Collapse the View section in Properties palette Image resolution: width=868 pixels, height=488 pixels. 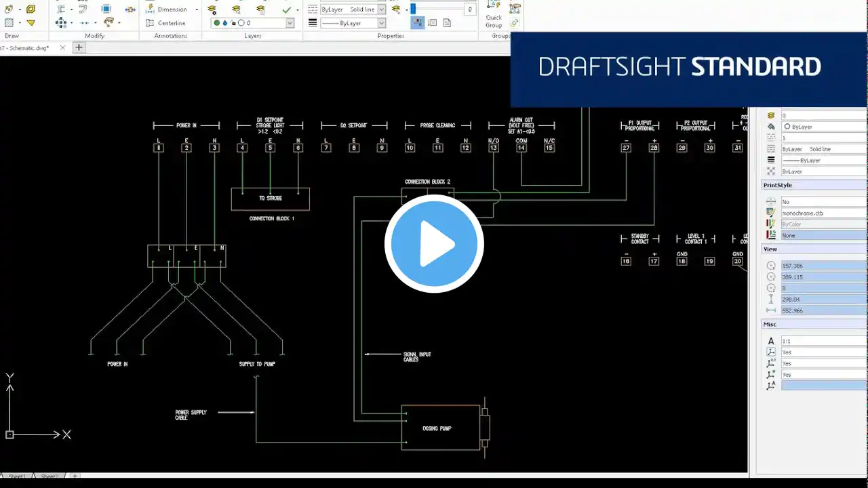click(814, 249)
